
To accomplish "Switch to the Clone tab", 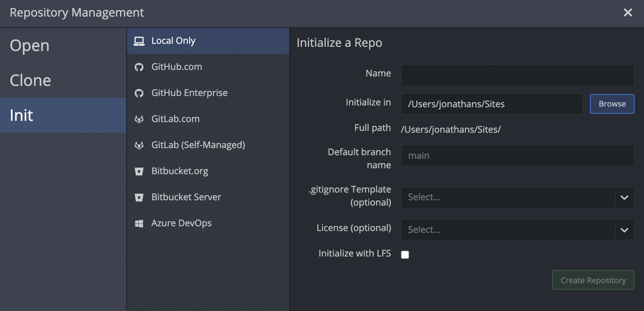I will [x=30, y=80].
